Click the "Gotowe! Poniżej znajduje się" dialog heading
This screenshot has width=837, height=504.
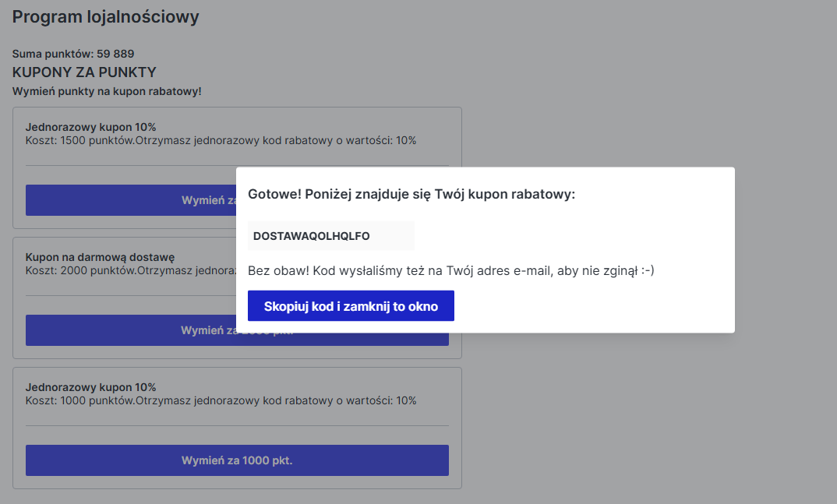pos(411,194)
